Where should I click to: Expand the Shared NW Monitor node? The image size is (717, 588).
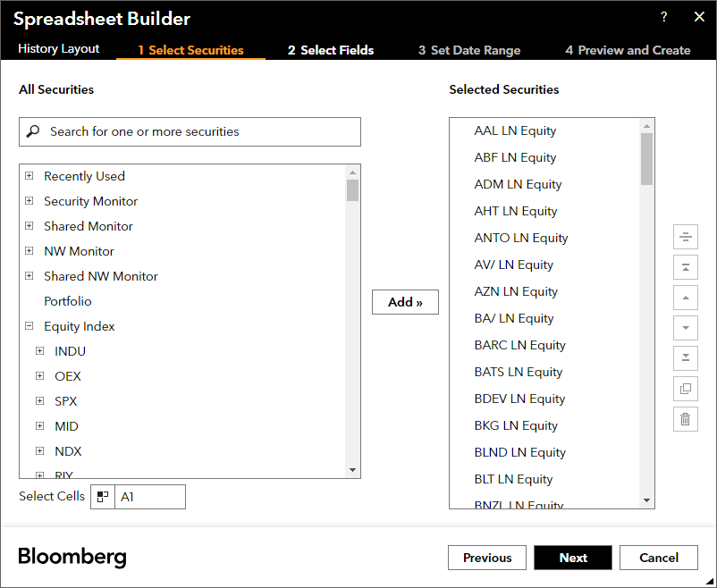(30, 276)
